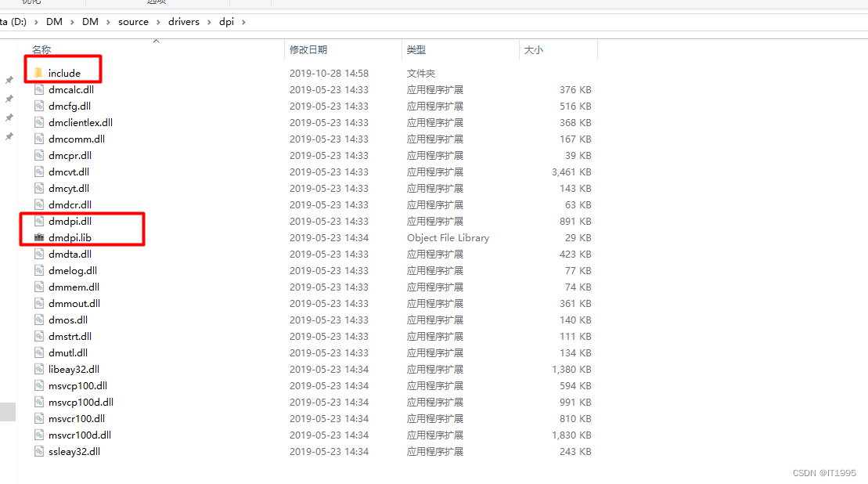Select the libeay32.dll file icon
The image size is (868, 484).
(38, 369)
